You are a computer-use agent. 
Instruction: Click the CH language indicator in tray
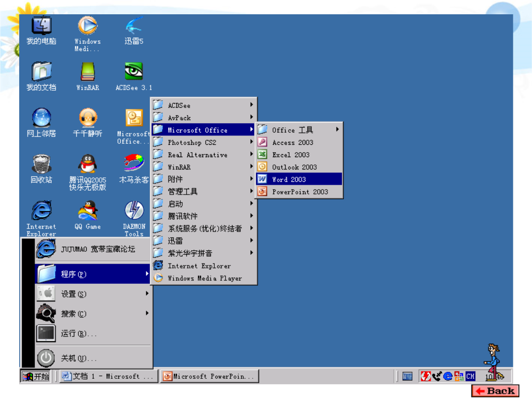[470, 376]
